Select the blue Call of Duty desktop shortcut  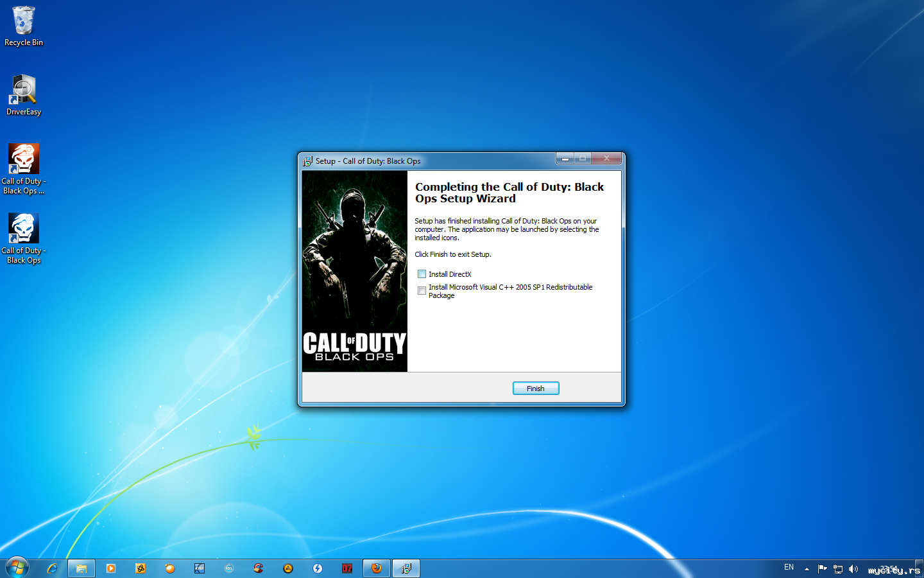tap(24, 238)
